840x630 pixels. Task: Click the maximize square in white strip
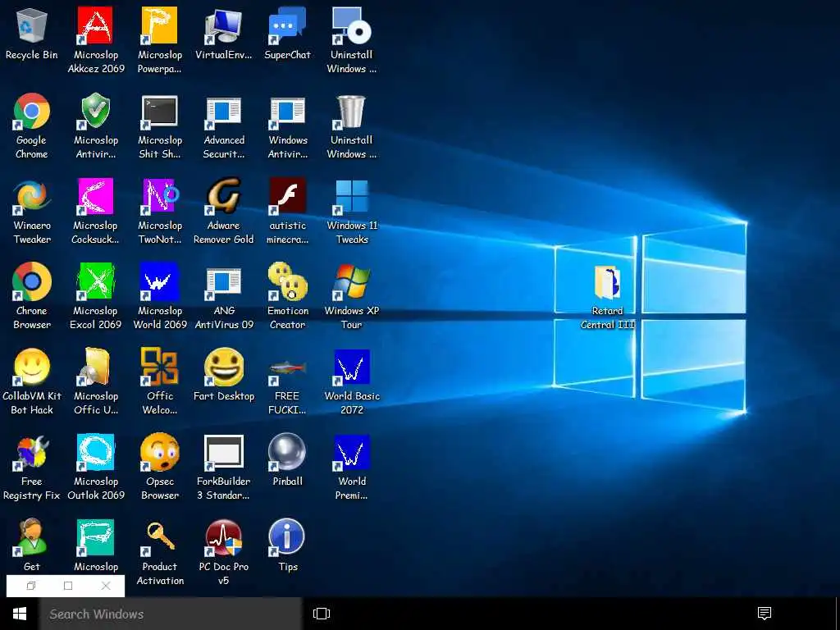point(68,586)
